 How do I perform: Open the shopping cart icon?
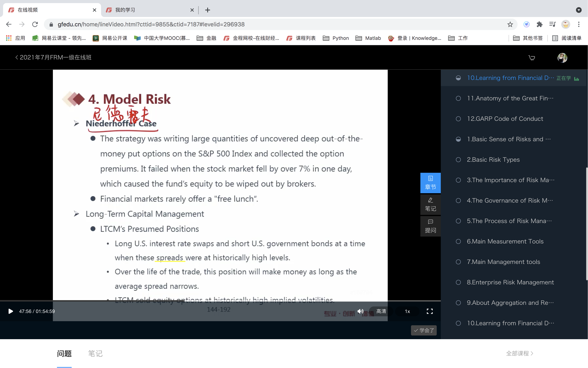click(x=532, y=58)
